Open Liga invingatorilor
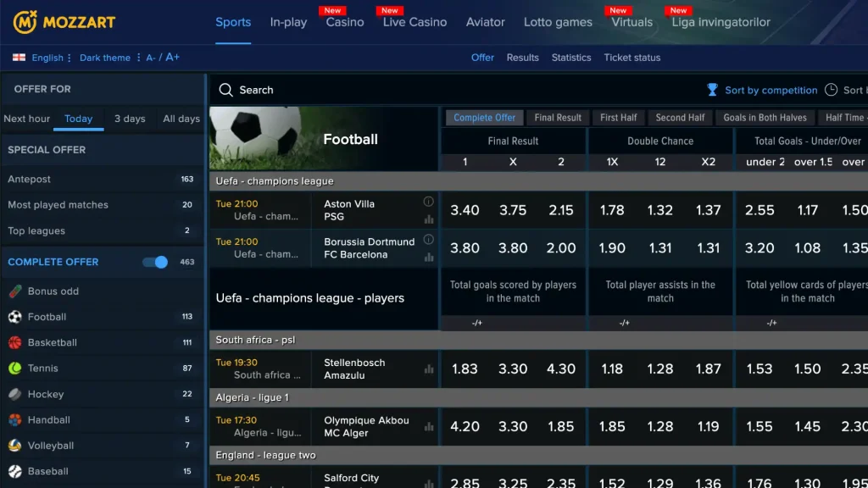The width and height of the screenshot is (868, 488). tap(721, 22)
